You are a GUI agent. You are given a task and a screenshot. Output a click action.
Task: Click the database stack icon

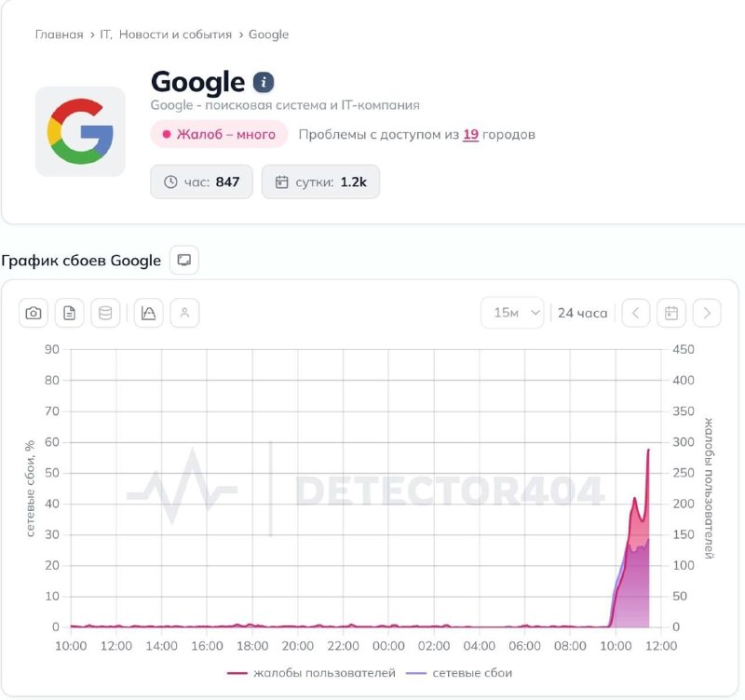[105, 313]
